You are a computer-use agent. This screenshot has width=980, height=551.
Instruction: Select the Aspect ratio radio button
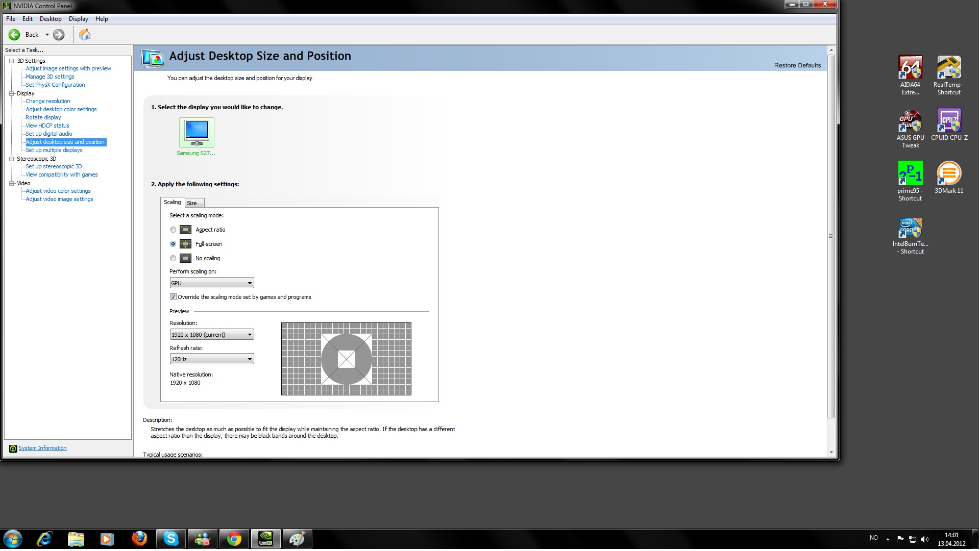(173, 230)
